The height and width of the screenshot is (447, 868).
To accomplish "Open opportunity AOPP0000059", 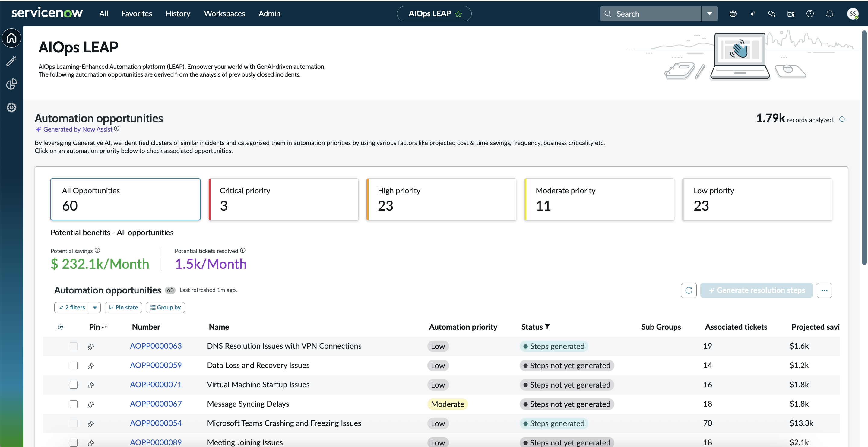I will tap(156, 366).
